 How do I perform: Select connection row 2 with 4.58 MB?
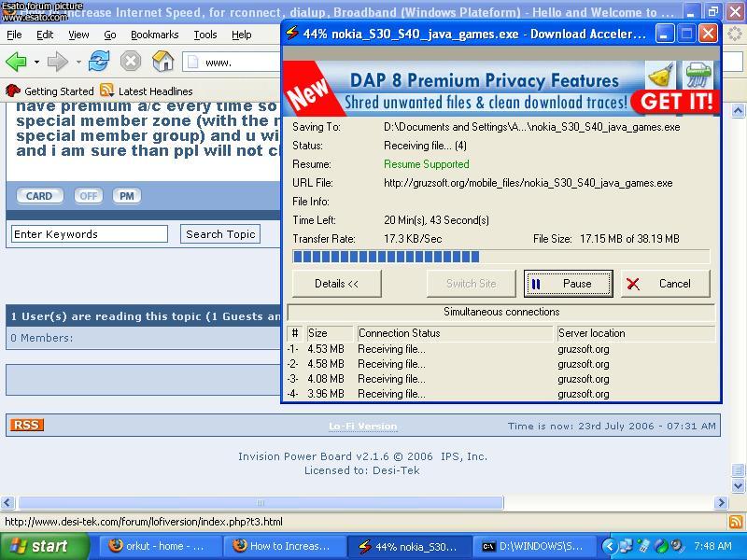coord(500,364)
